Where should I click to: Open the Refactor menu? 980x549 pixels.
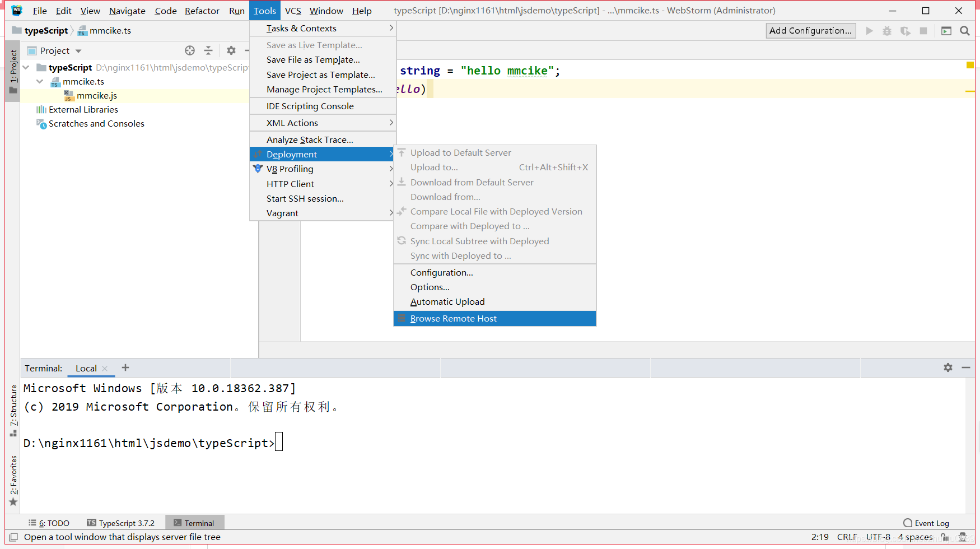202,11
